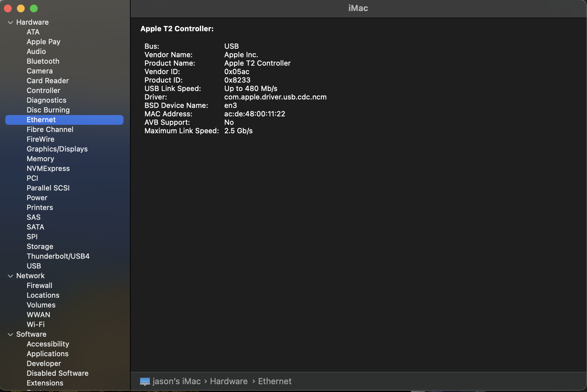The height and width of the screenshot is (392, 587).
Task: Close the System Information window
Action: [8, 8]
